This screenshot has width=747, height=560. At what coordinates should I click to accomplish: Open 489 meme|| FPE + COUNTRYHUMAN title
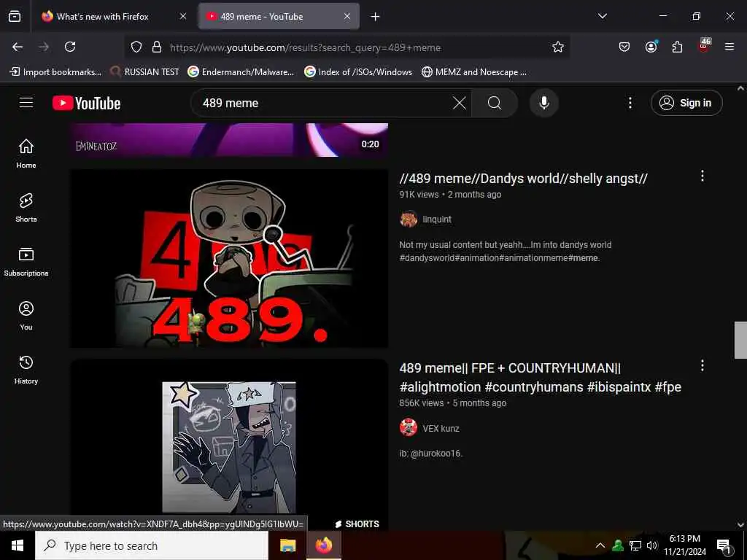pyautogui.click(x=541, y=378)
